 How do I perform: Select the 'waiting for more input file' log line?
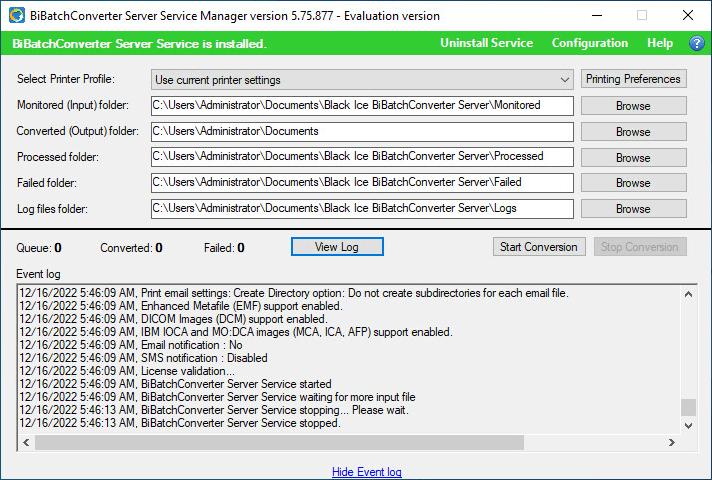218,397
